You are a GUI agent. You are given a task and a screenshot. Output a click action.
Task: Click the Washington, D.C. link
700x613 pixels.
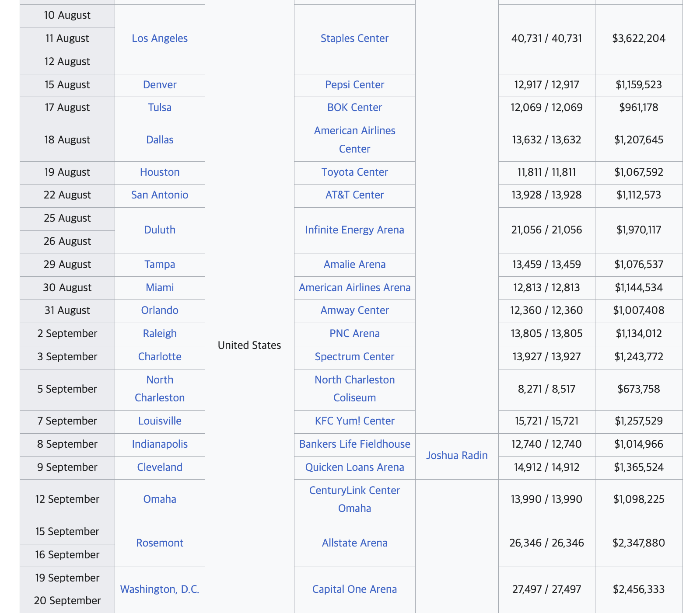[160, 589]
